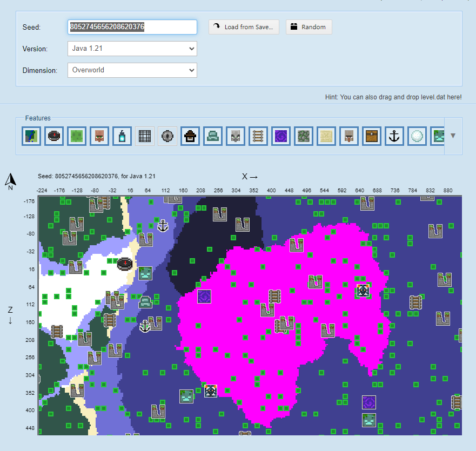Click the Jungle Temple mossy-stone icon

point(304,136)
